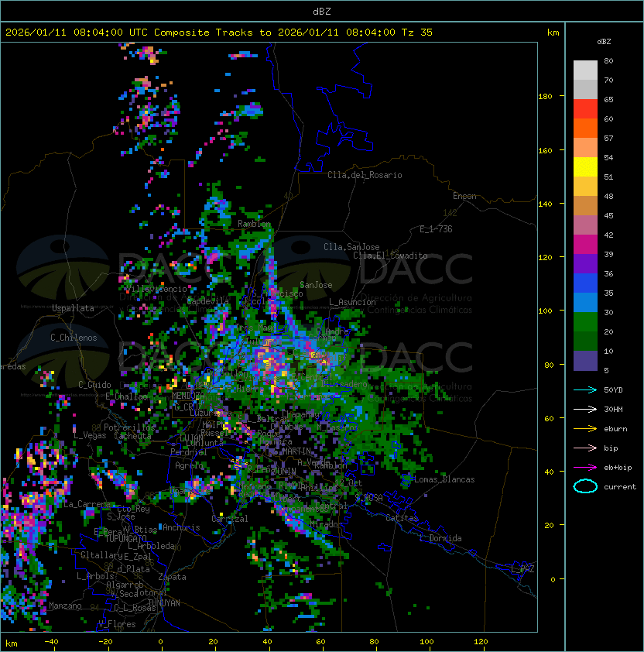Click the Encon map label
This screenshot has width=644, height=652.
[464, 196]
